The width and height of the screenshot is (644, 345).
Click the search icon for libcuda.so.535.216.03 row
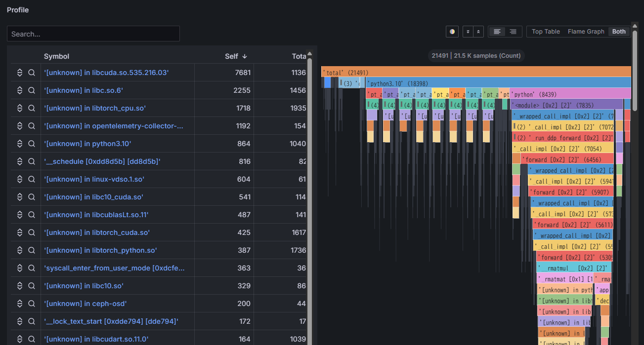tap(32, 73)
